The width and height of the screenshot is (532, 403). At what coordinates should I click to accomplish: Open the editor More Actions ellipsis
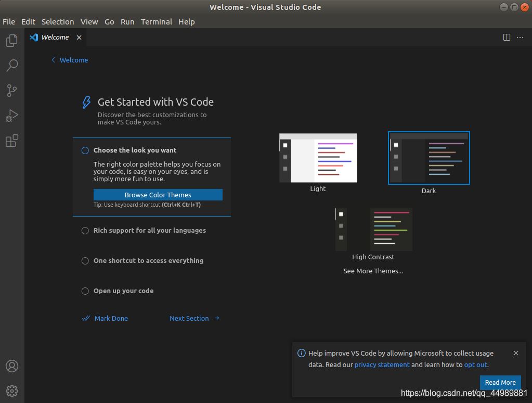(x=520, y=37)
